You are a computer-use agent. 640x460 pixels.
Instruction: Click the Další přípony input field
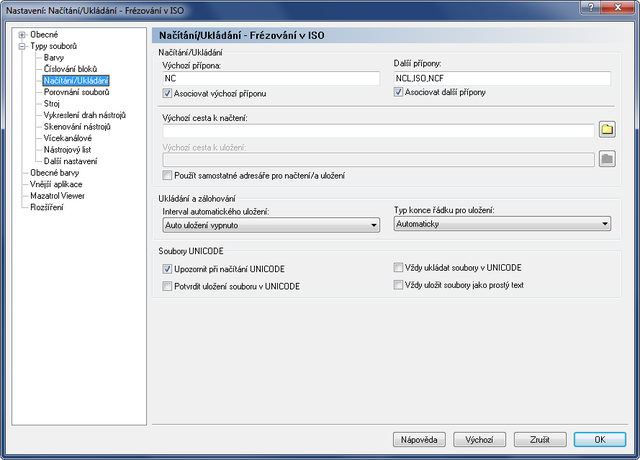click(x=502, y=78)
